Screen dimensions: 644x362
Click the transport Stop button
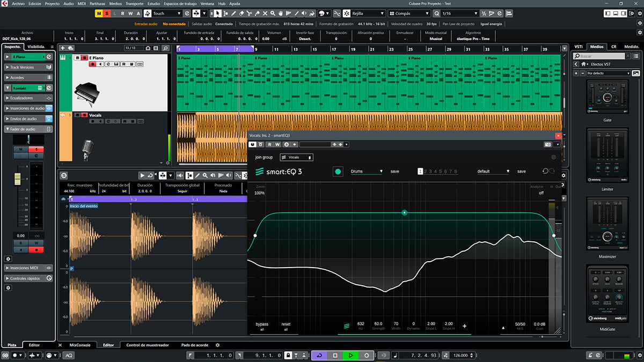335,355
